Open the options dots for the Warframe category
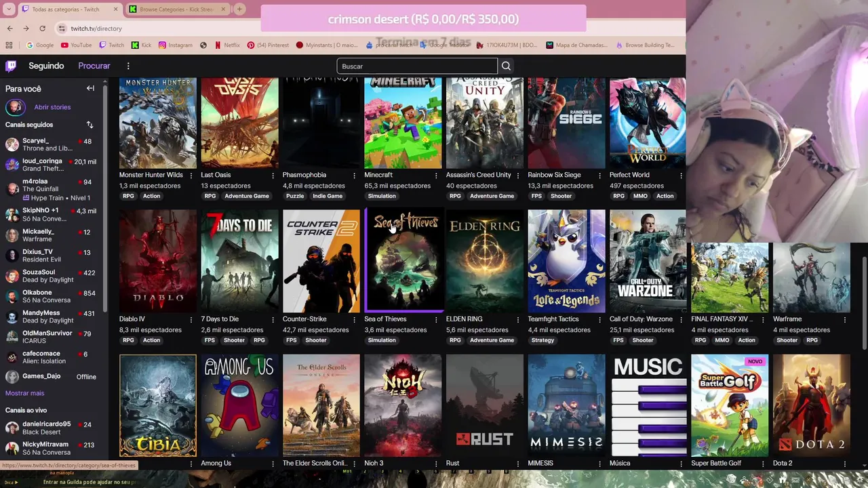 (x=844, y=319)
